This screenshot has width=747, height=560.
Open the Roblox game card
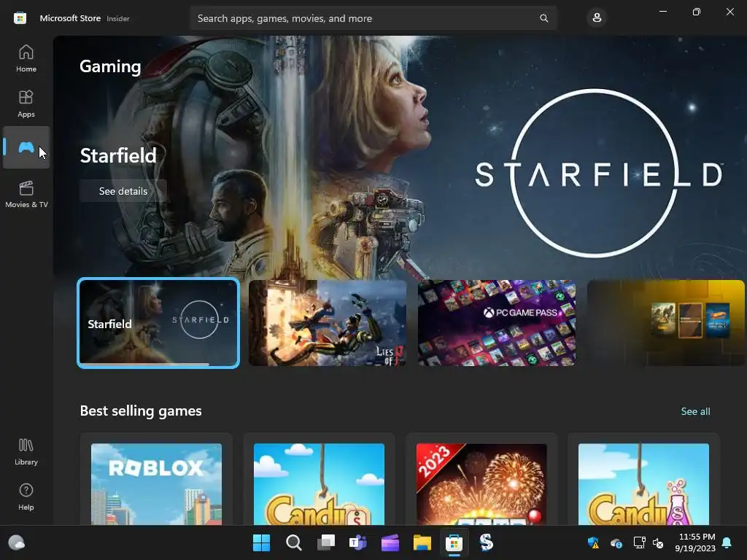click(156, 479)
